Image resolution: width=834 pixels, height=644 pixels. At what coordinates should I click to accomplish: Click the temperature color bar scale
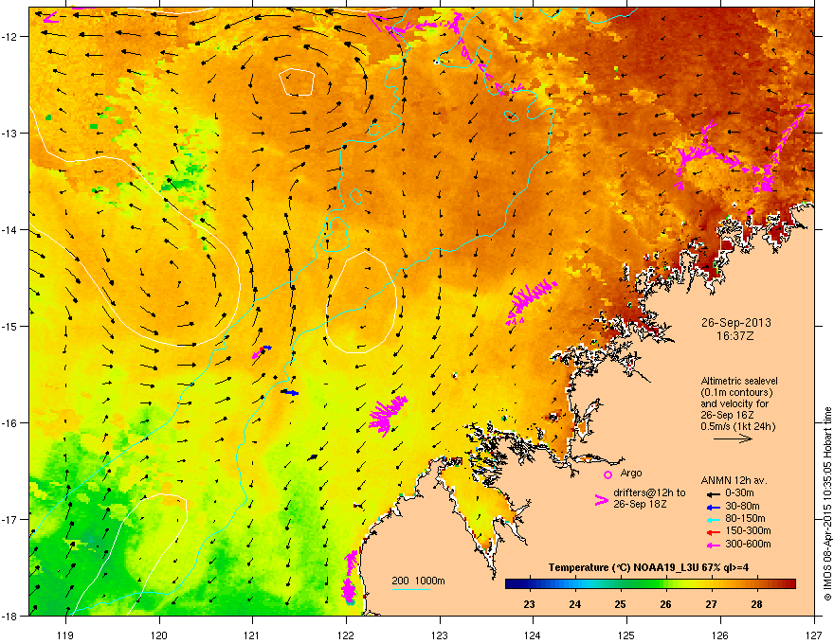(650, 584)
